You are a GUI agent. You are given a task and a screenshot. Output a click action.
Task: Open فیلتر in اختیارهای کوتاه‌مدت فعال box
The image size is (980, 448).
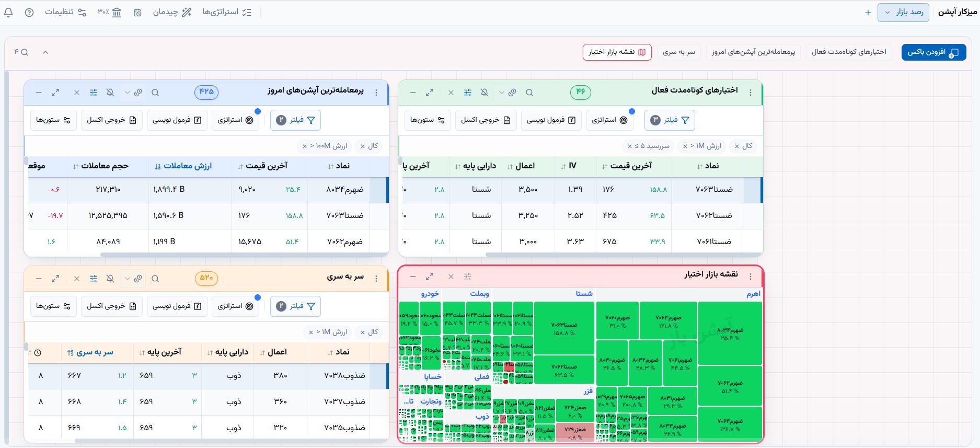(670, 120)
